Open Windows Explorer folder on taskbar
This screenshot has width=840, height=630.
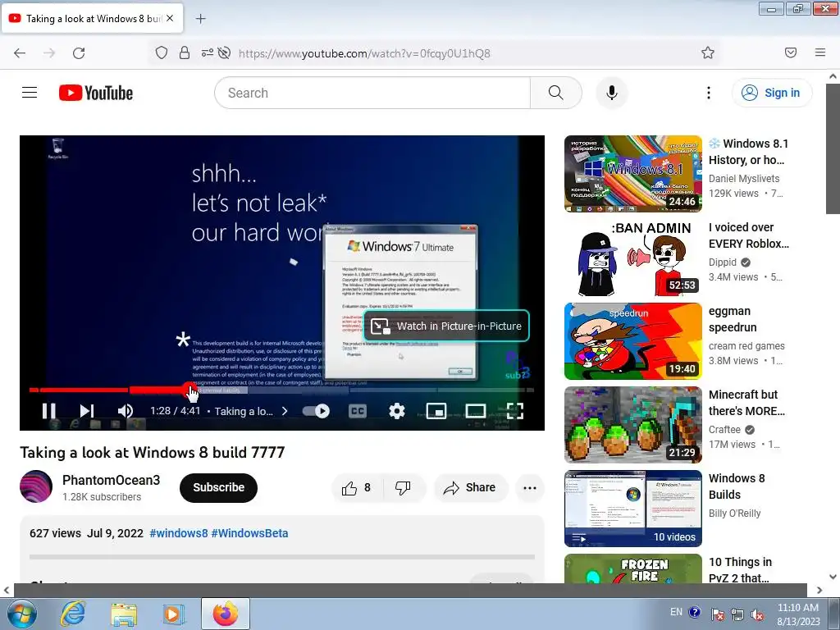(124, 614)
